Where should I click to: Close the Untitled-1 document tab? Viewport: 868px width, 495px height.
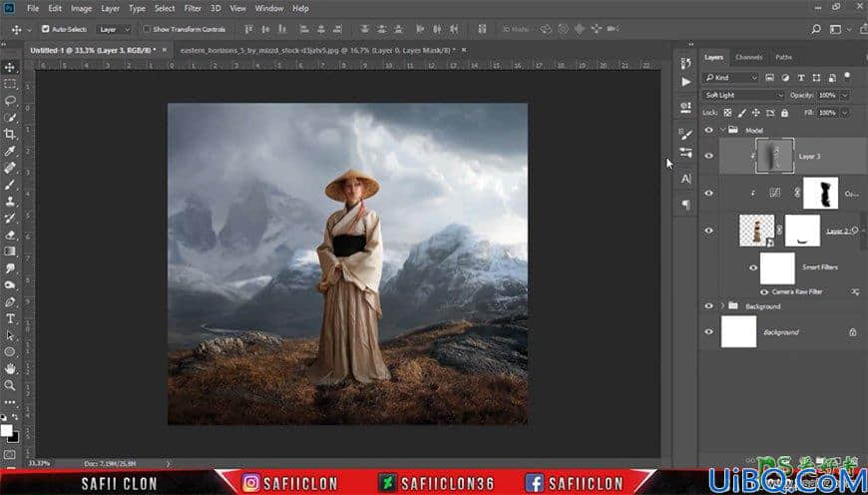tap(164, 50)
